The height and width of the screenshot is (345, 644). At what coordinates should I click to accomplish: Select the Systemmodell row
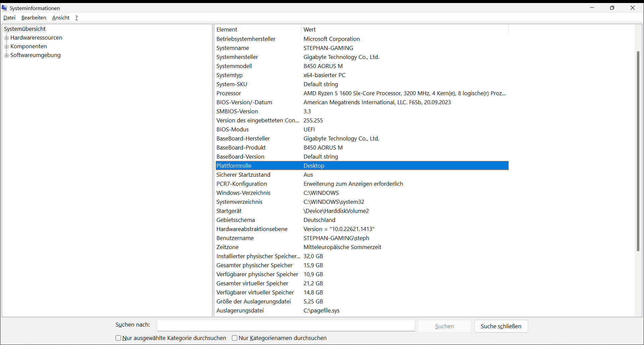[x=362, y=66]
